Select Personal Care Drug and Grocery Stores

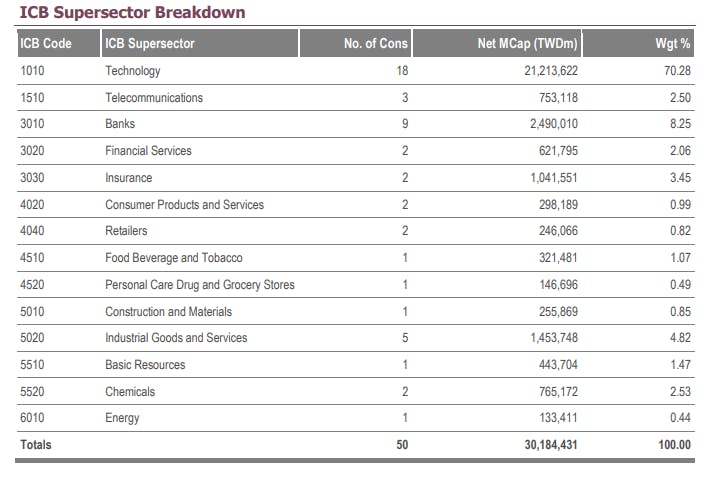pos(200,285)
